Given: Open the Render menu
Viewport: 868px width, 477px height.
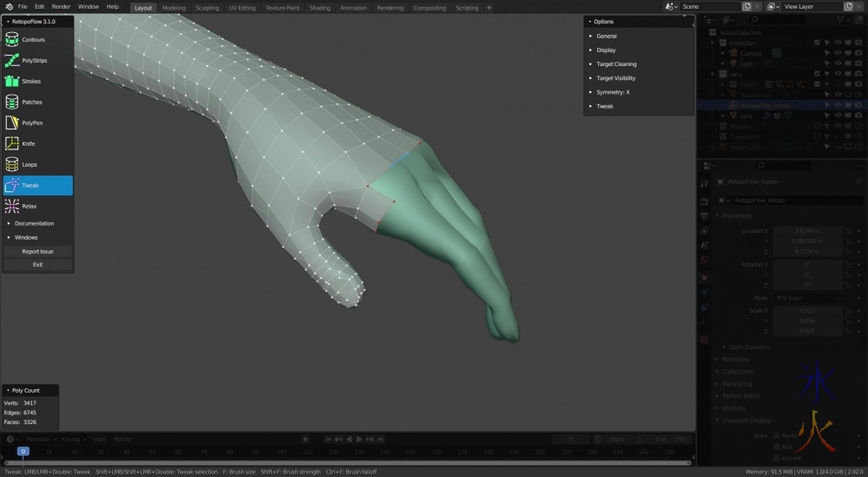Looking at the screenshot, I should 61,7.
